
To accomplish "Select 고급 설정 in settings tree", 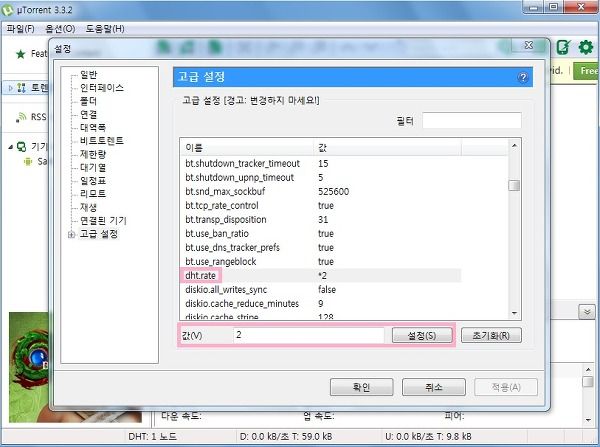I will click(x=99, y=234).
